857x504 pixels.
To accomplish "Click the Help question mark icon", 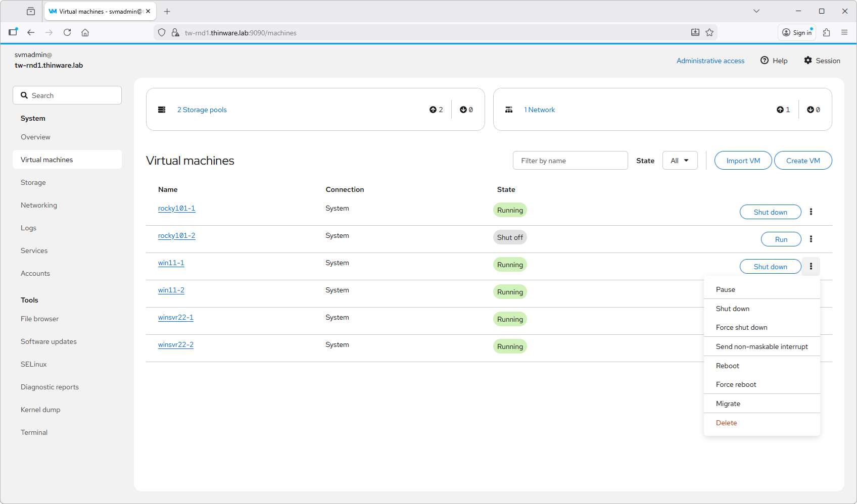I will 765,60.
